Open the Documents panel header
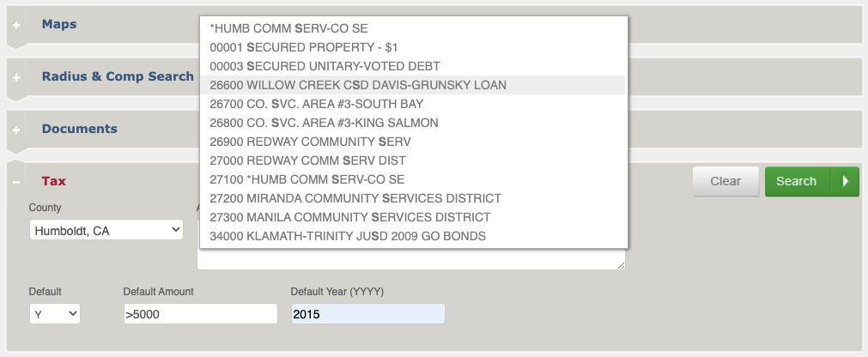868x357 pixels. click(80, 129)
